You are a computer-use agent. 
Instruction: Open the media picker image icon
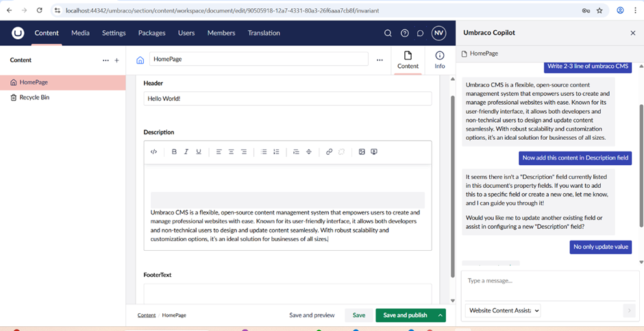point(362,152)
